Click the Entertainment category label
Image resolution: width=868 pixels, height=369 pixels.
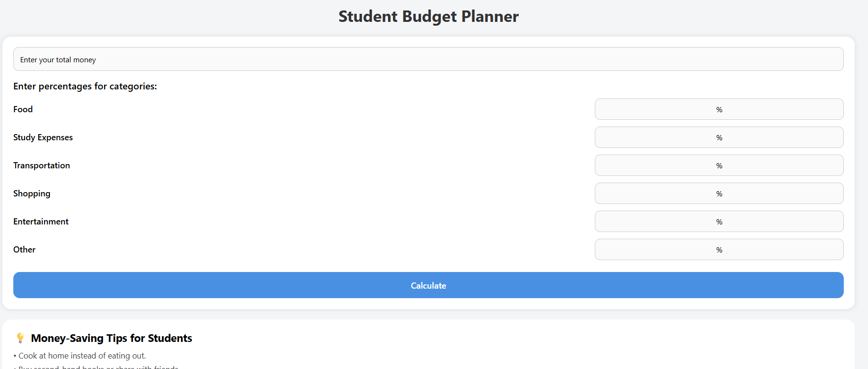41,222
